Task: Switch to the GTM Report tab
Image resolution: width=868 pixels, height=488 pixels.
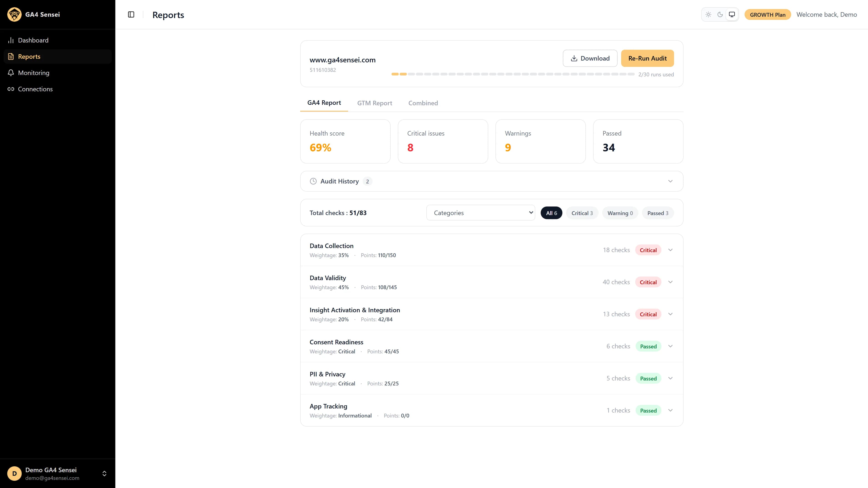Action: pyautogui.click(x=375, y=103)
